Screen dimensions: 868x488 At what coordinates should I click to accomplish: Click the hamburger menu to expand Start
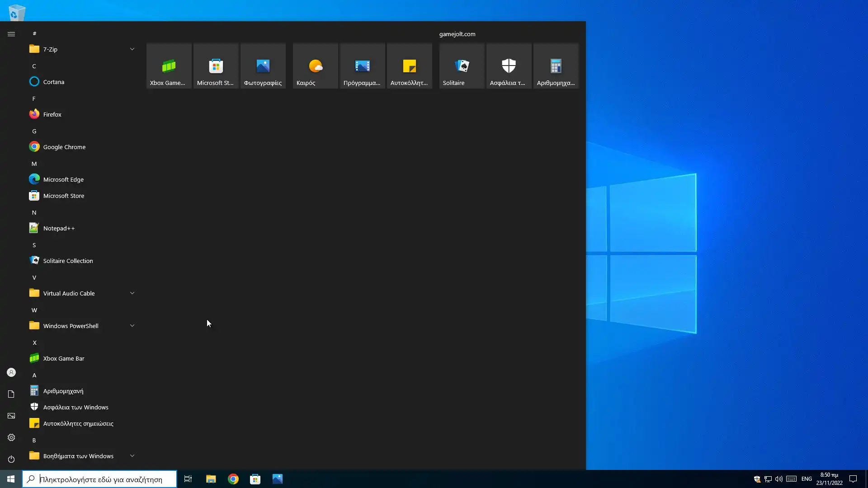11,34
